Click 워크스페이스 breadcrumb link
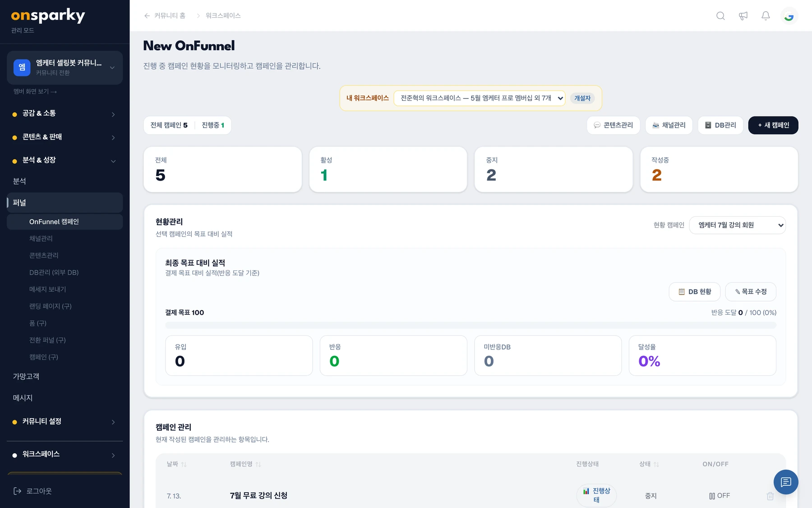812x508 pixels. [223, 16]
